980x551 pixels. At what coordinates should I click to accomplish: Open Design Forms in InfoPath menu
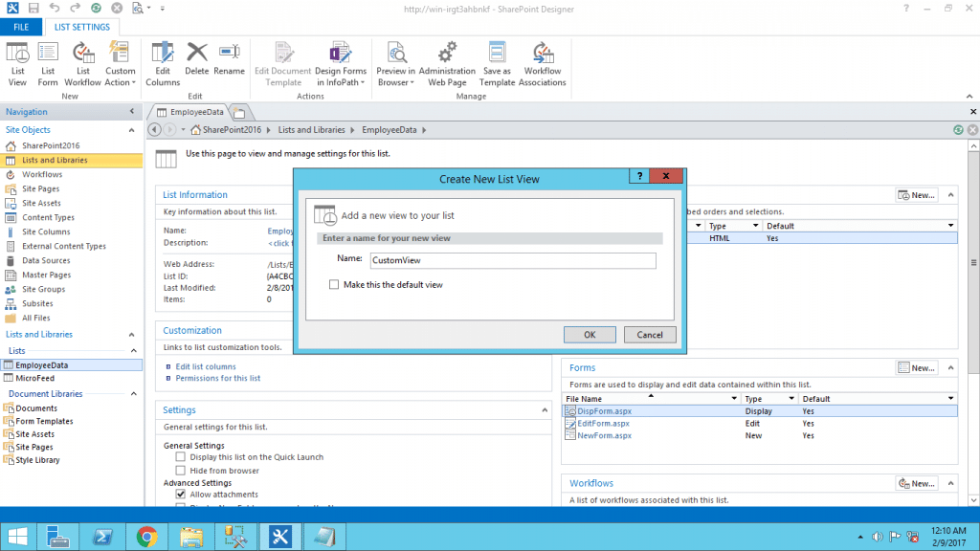(341, 64)
